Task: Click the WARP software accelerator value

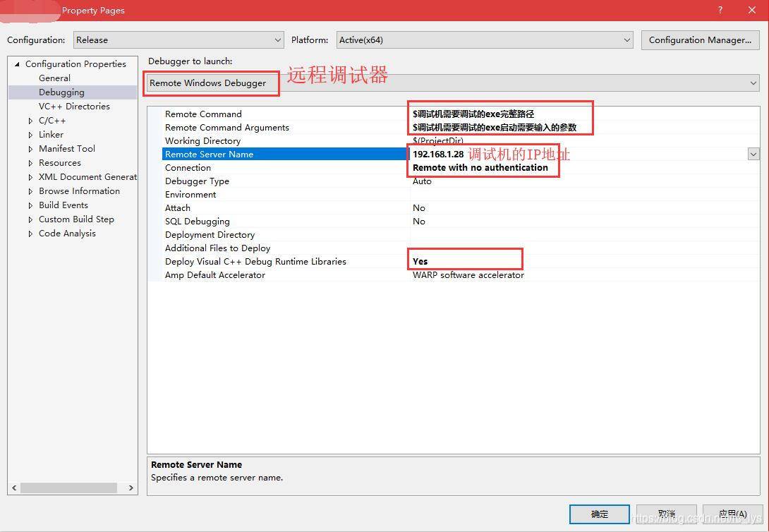Action: 468,275
